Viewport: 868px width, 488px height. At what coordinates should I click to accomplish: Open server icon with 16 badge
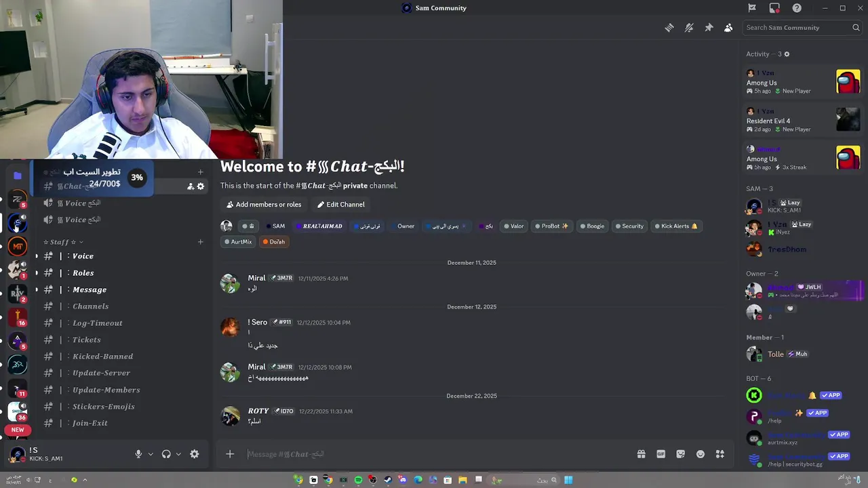point(18,317)
